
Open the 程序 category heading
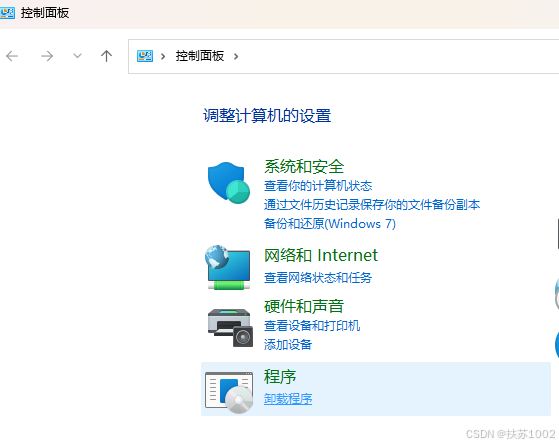click(280, 377)
